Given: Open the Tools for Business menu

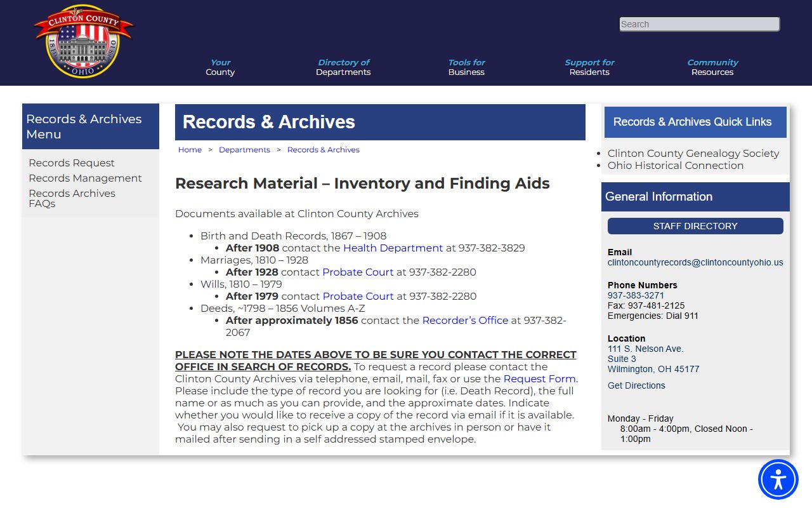Looking at the screenshot, I should pyautogui.click(x=466, y=67).
